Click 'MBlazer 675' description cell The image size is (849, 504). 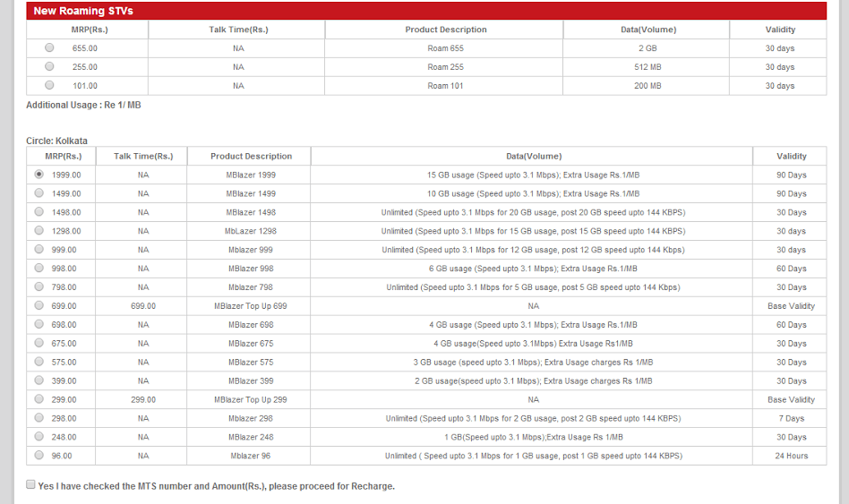(251, 343)
